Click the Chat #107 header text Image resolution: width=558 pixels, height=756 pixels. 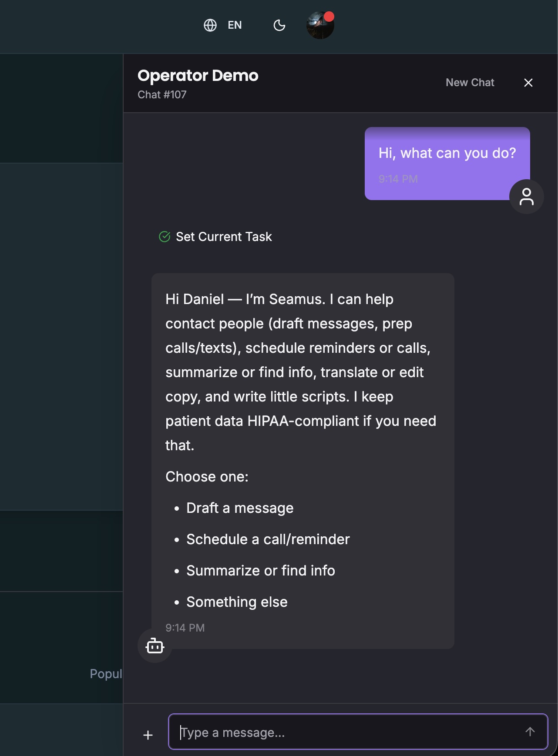(162, 95)
